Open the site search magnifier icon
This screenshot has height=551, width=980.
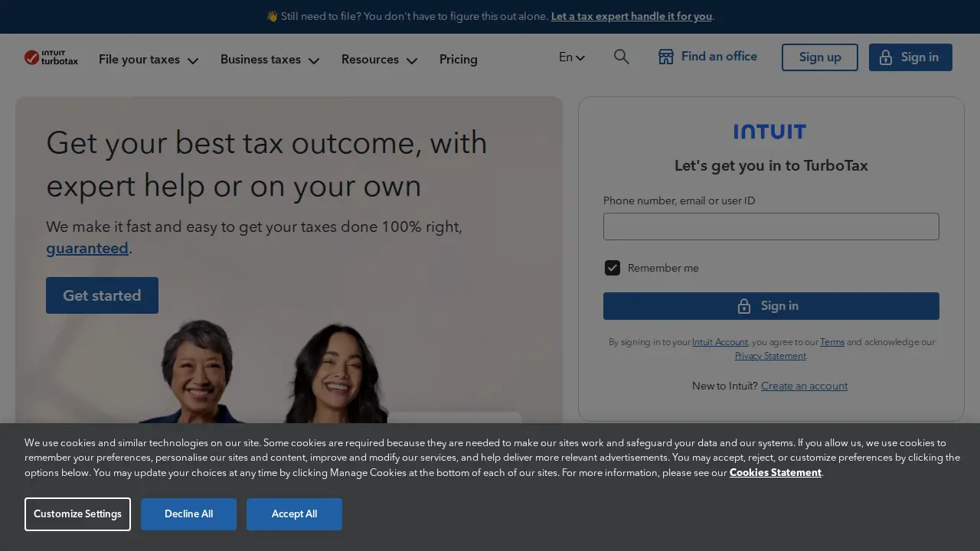click(x=622, y=57)
